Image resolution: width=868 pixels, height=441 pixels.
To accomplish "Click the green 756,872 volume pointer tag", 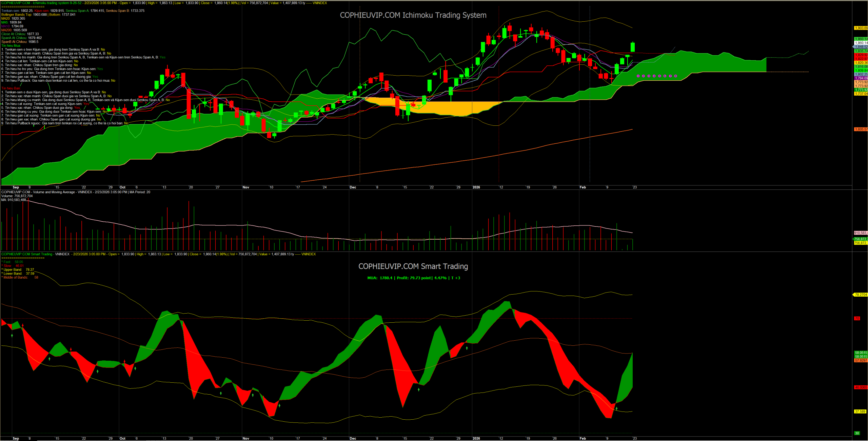I will tap(860, 239).
